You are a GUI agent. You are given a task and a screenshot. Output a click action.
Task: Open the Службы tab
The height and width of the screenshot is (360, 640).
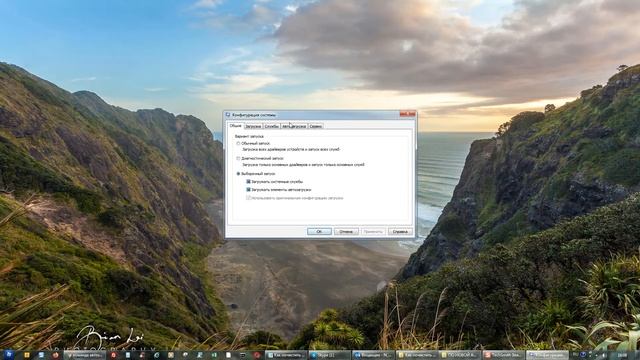click(271, 126)
